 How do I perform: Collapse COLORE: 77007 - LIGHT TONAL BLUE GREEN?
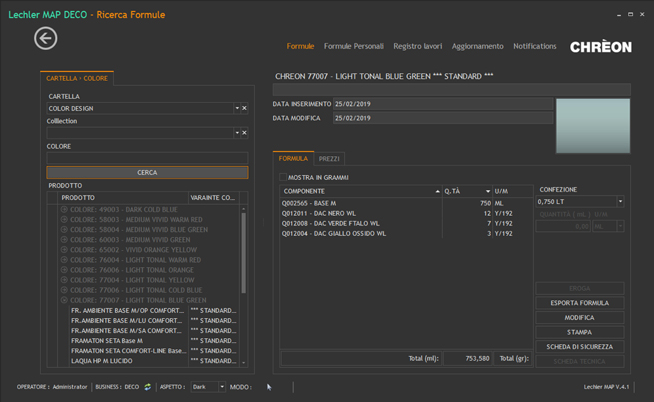click(x=64, y=300)
